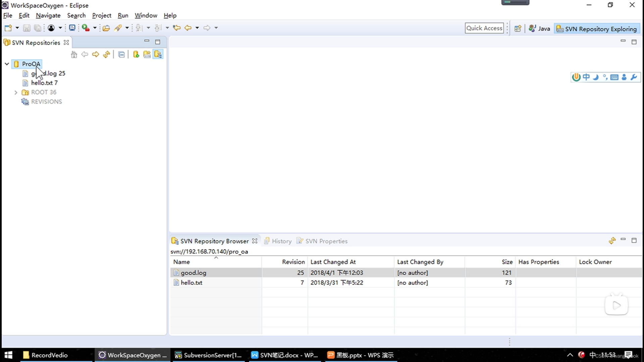Click the Search flashlight toolbar icon
Image resolution: width=644 pixels, height=362 pixels.
click(x=118, y=28)
